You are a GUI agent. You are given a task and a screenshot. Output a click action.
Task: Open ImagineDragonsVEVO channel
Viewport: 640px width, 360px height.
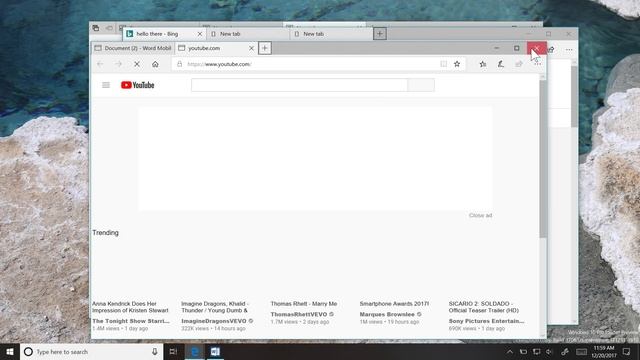pos(214,321)
